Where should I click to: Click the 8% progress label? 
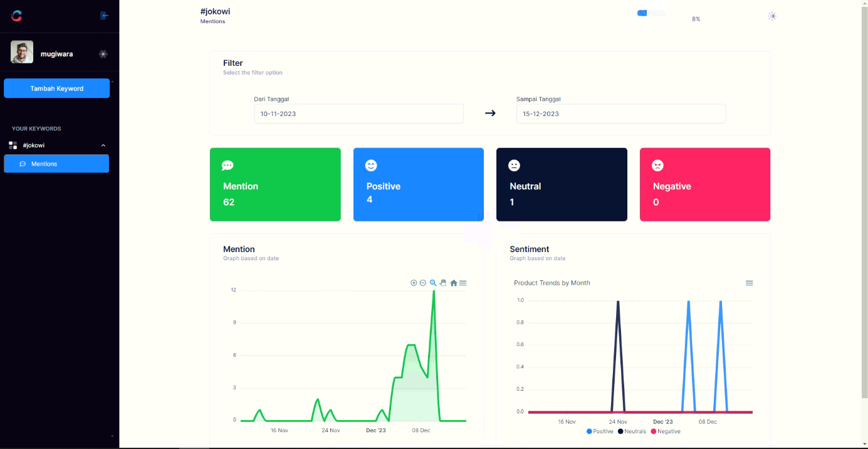pos(696,19)
